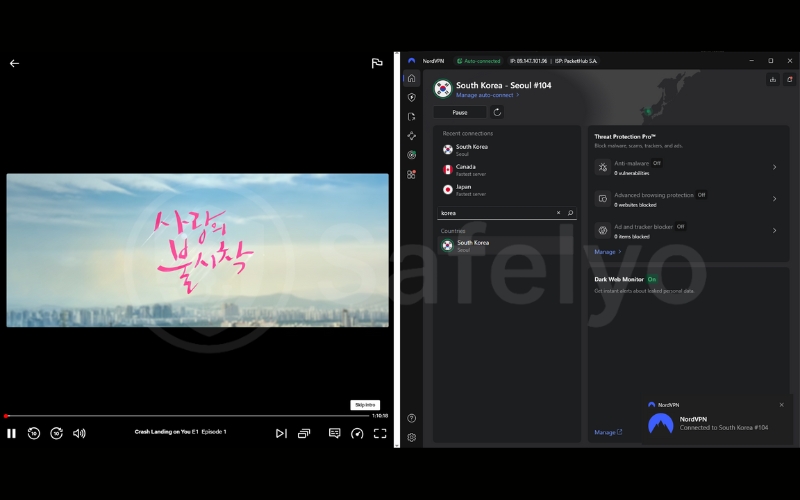
Task: Open the file sharing sidebar icon
Action: pyautogui.click(x=412, y=117)
